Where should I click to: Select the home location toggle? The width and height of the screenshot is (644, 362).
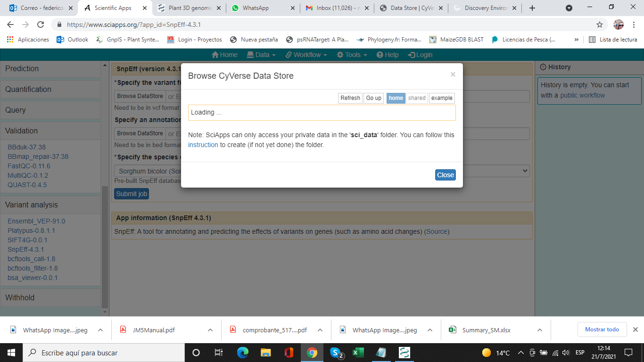[396, 98]
